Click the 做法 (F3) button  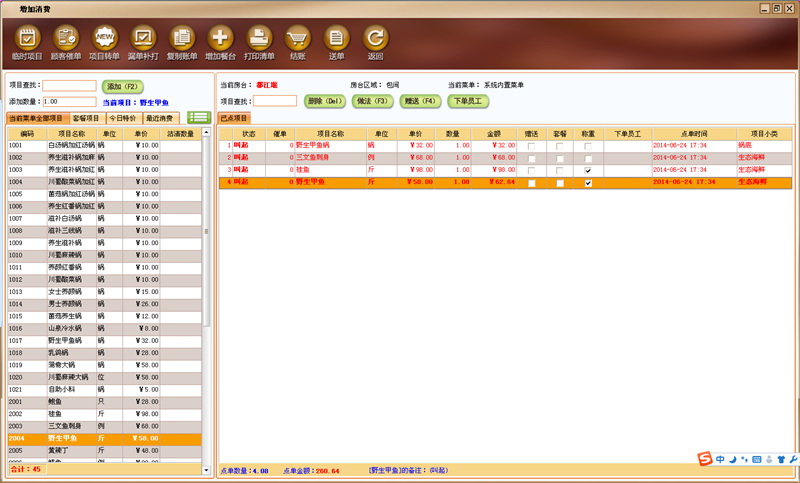(372, 101)
